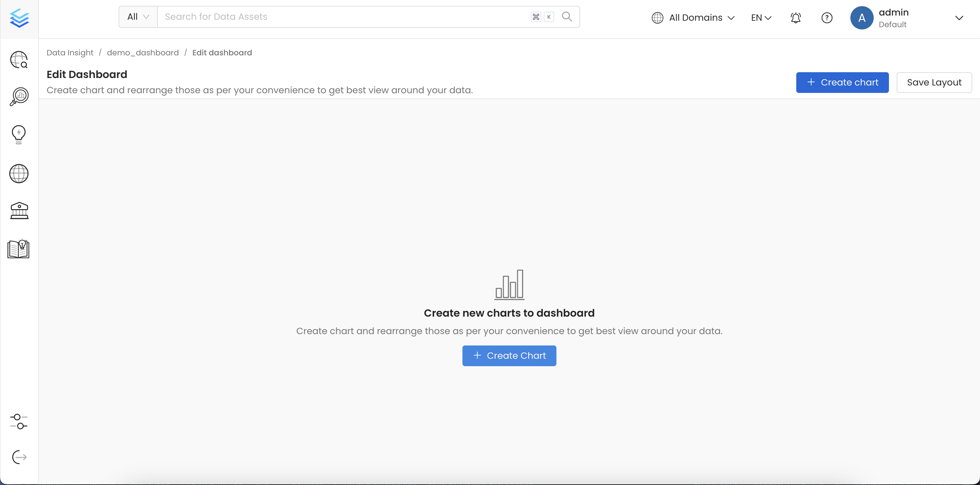
Task: Open the Govern building sidebar icon
Action: tap(19, 210)
